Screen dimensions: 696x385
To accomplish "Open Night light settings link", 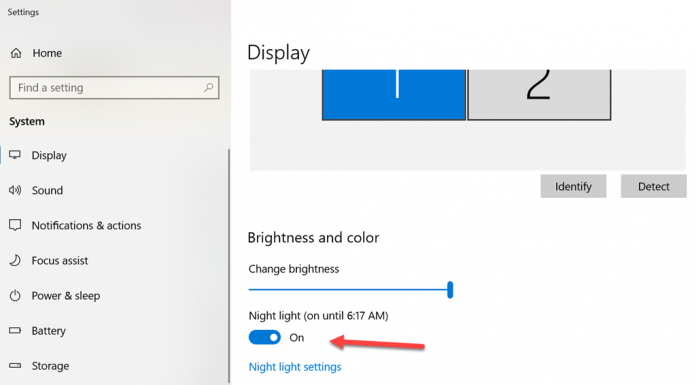I will click(x=295, y=367).
